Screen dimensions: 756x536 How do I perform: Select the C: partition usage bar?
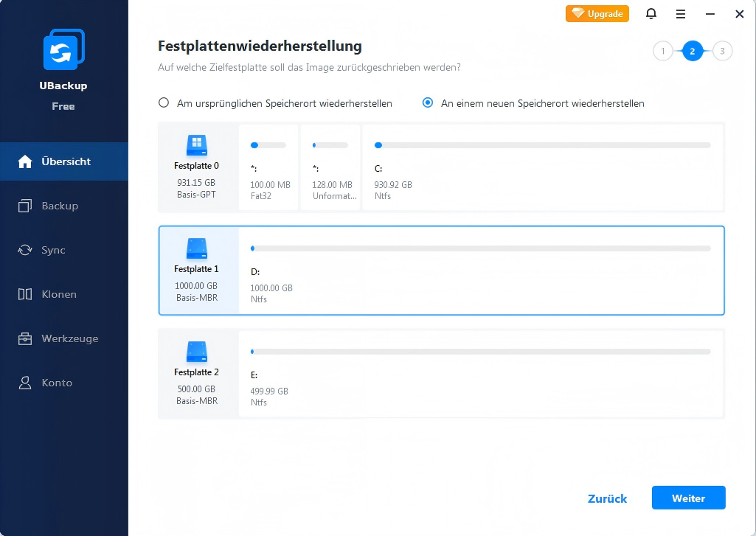pos(542,145)
